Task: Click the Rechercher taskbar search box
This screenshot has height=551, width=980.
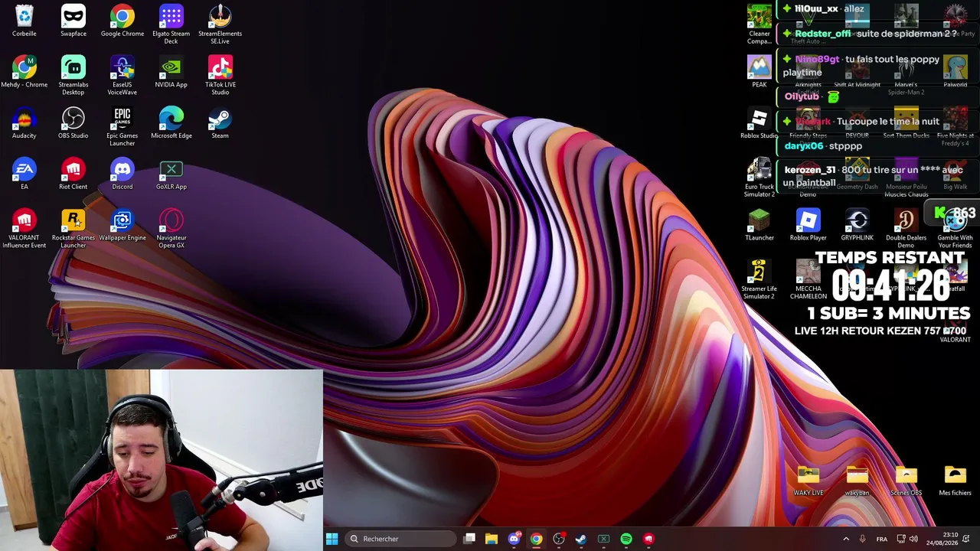Action: (x=400, y=539)
